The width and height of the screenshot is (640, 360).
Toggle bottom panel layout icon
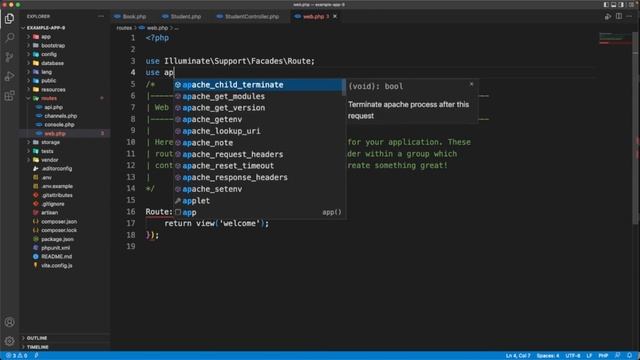[613, 4]
